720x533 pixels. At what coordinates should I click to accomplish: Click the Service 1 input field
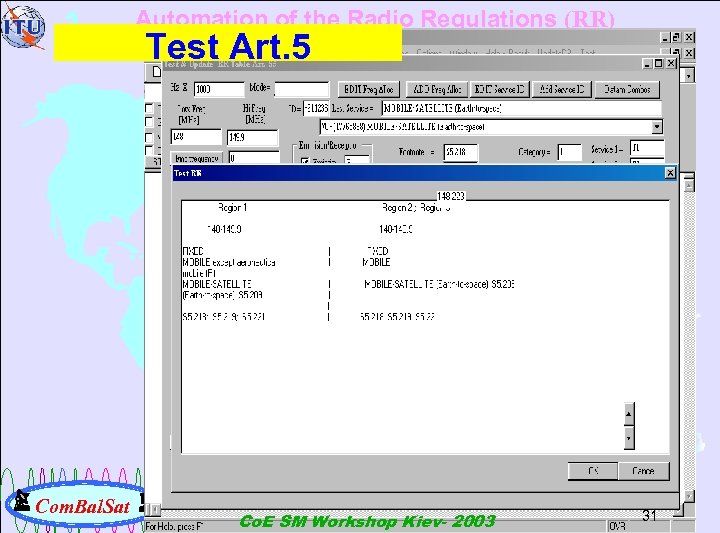647,148
